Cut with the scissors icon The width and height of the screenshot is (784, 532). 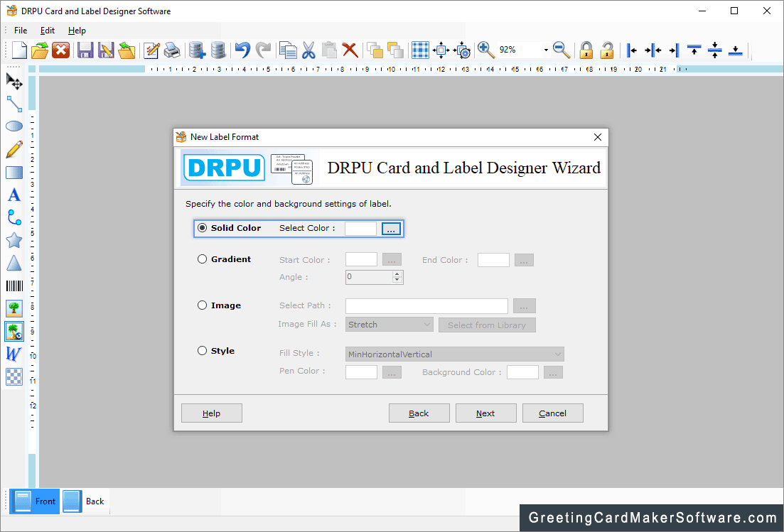308,50
